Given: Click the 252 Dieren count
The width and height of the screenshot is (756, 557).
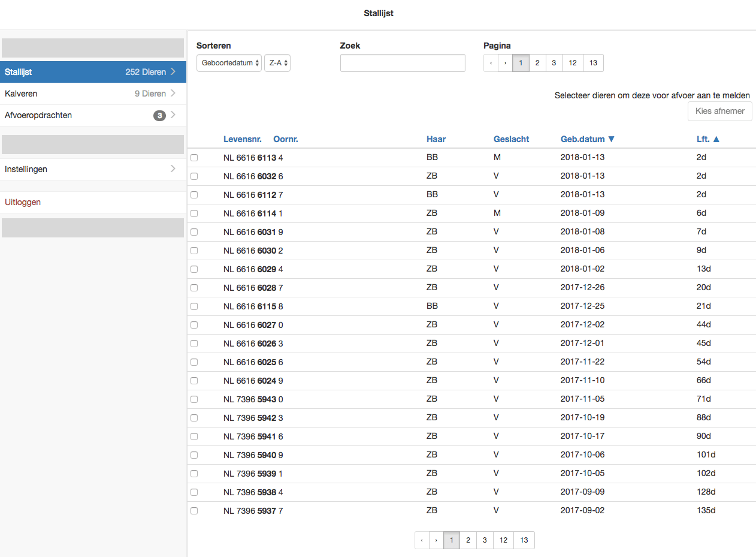Looking at the screenshot, I should click(x=146, y=72).
